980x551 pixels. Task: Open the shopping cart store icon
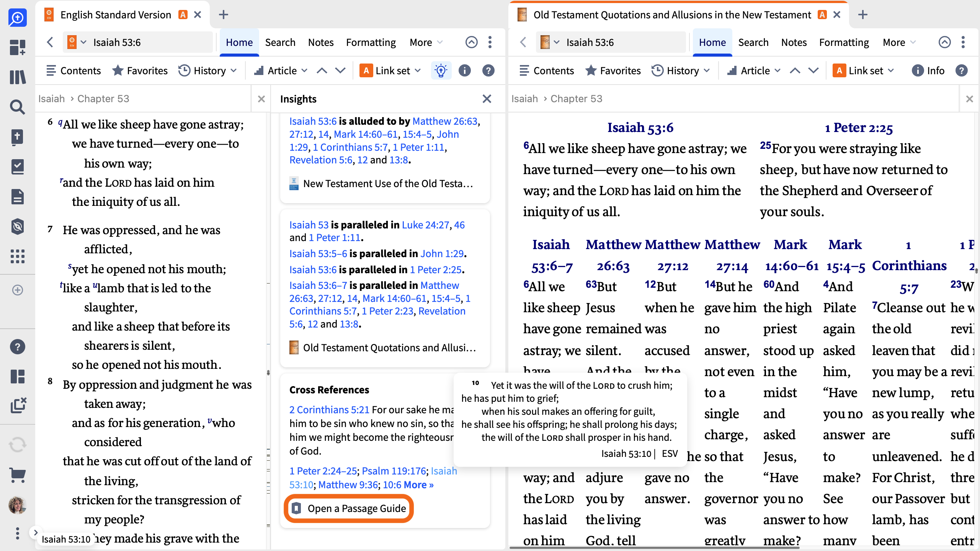(18, 475)
